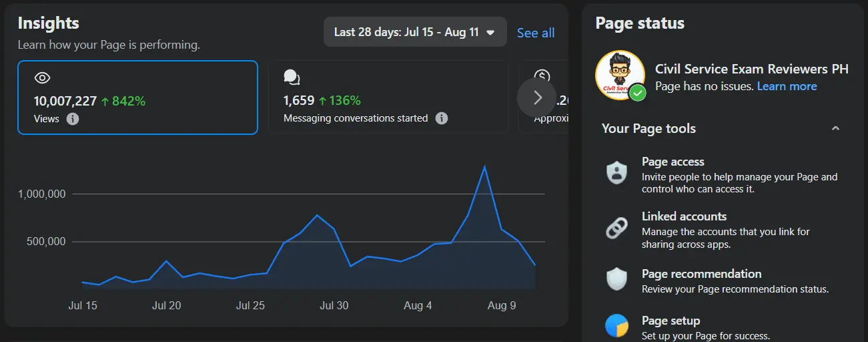The width and height of the screenshot is (868, 342).
Task: Click the 10,007,227 views count
Action: pos(65,101)
